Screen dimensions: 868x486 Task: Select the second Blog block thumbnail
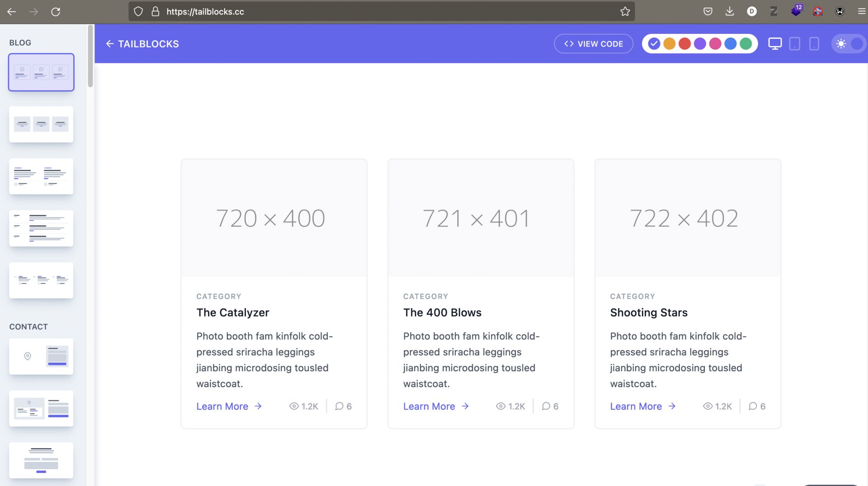(41, 124)
